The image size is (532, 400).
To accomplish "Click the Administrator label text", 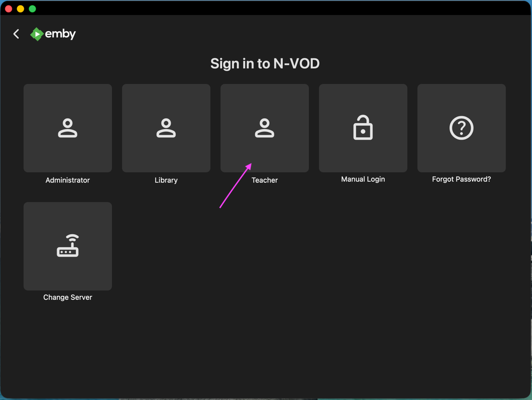I will (x=68, y=180).
